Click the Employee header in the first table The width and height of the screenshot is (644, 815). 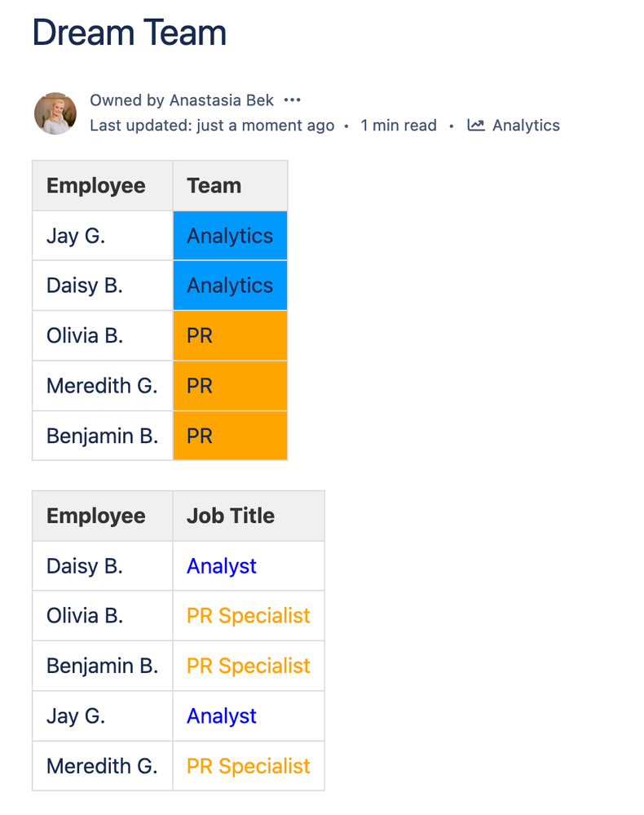96,186
